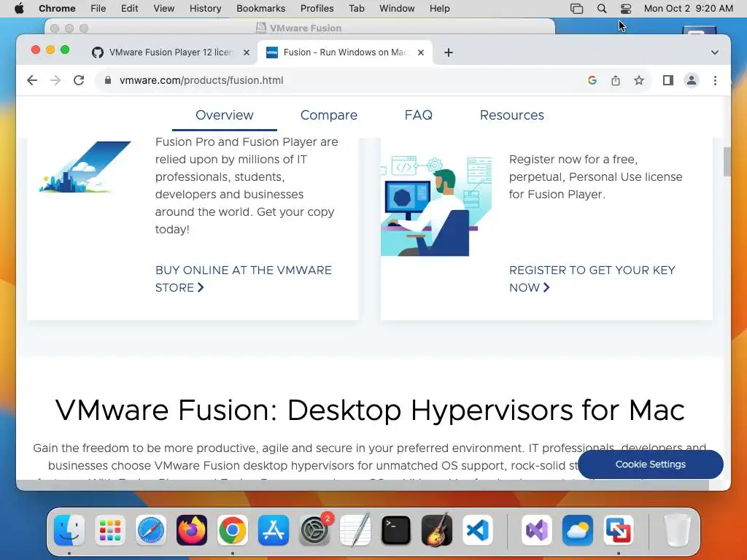Open System Settings with badge in Dock
Screen dimensions: 747x560
315,530
